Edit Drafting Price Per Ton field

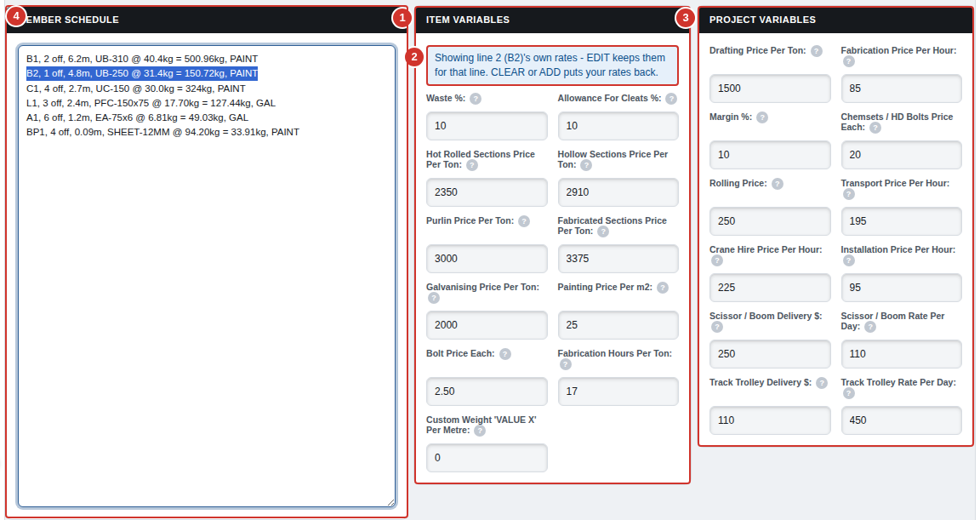point(770,89)
